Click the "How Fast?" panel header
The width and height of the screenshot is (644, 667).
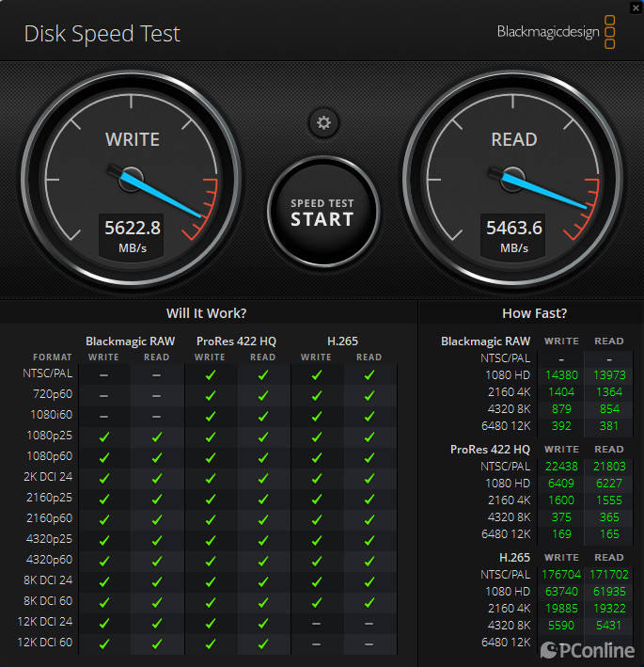click(534, 313)
